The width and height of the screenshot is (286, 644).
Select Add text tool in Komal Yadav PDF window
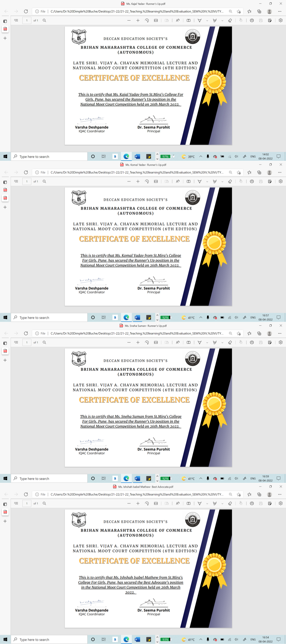188,181
